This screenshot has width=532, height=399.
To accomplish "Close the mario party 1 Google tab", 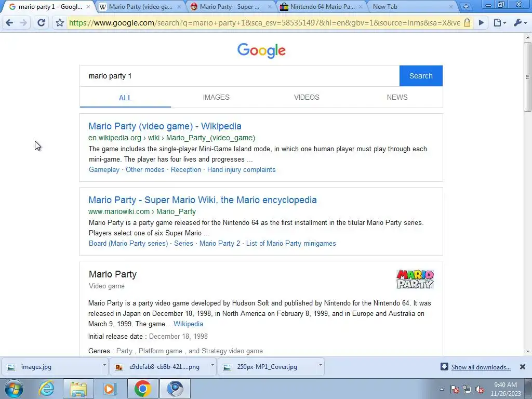I will point(88,7).
